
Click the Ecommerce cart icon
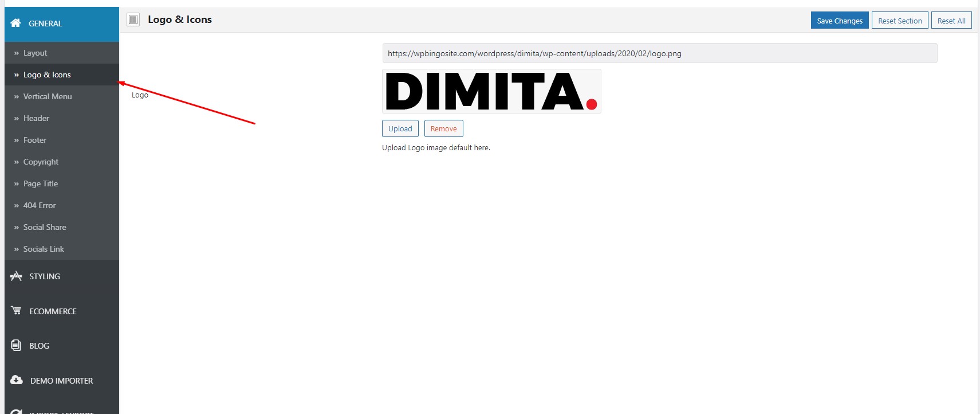(x=16, y=311)
